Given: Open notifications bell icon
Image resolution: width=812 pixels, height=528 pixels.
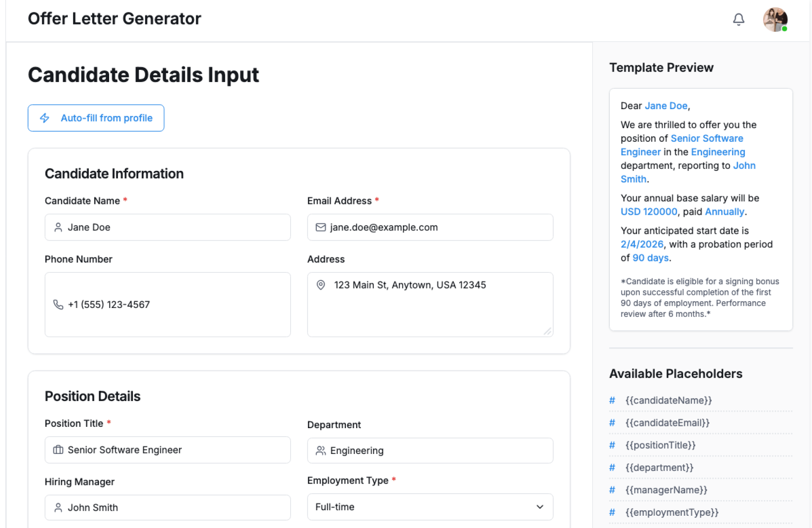Looking at the screenshot, I should coord(738,19).
